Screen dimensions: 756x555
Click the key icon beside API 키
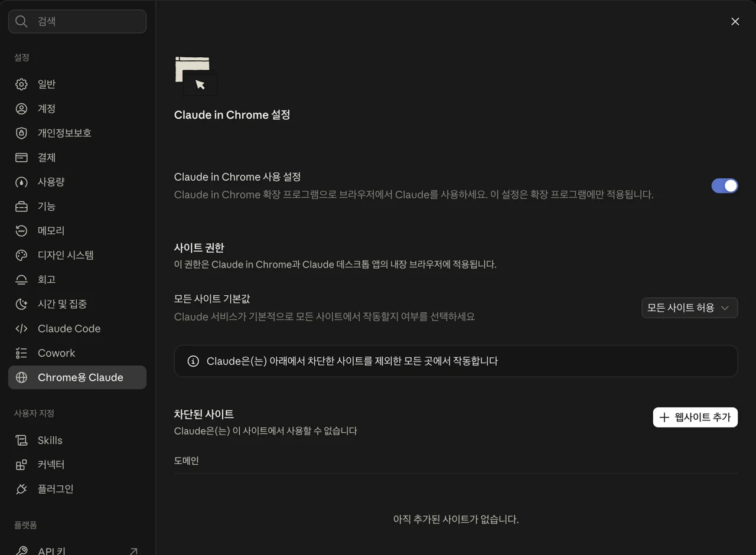click(x=21, y=551)
